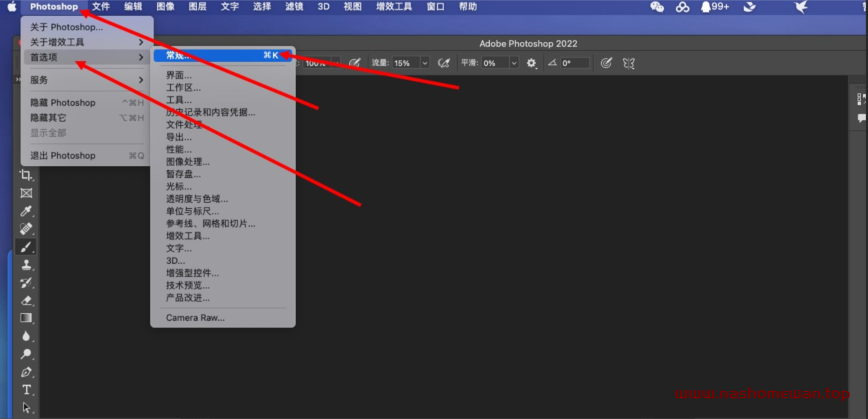This screenshot has width=868, height=419.
Task: Toggle airbrush build-up icon after flow
Action: (x=444, y=63)
